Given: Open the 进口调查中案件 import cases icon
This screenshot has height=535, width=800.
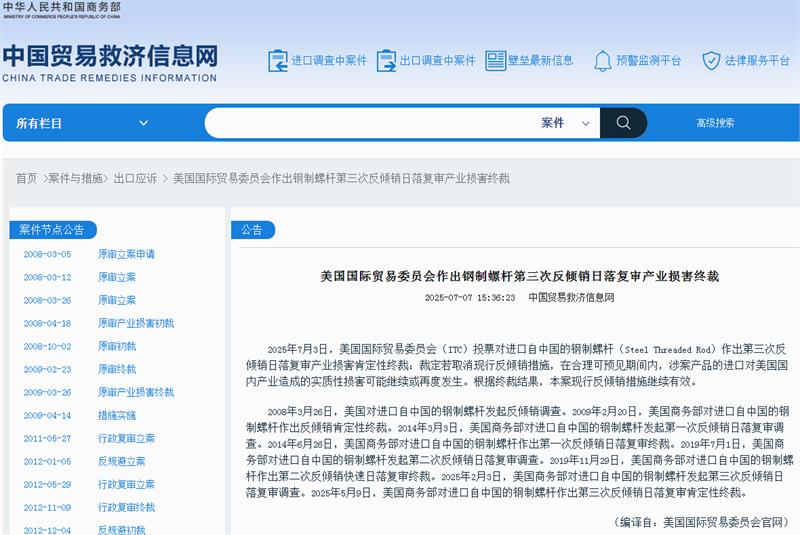Looking at the screenshot, I should click(278, 61).
